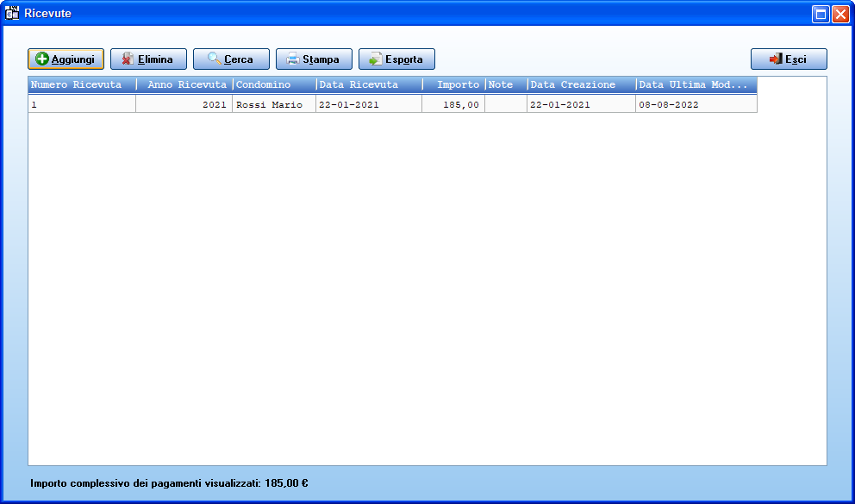855x504 pixels.
Task: Click the magnifying glass Cerca icon
Action: click(x=215, y=59)
